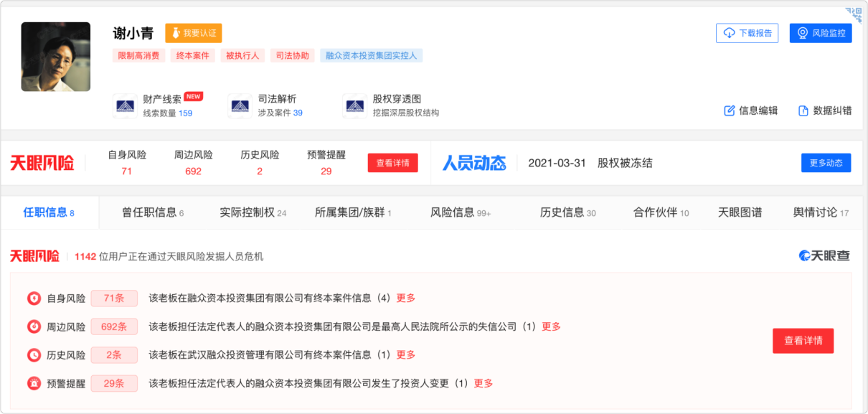Download the report via 下载报告
868x414 pixels.
[747, 33]
